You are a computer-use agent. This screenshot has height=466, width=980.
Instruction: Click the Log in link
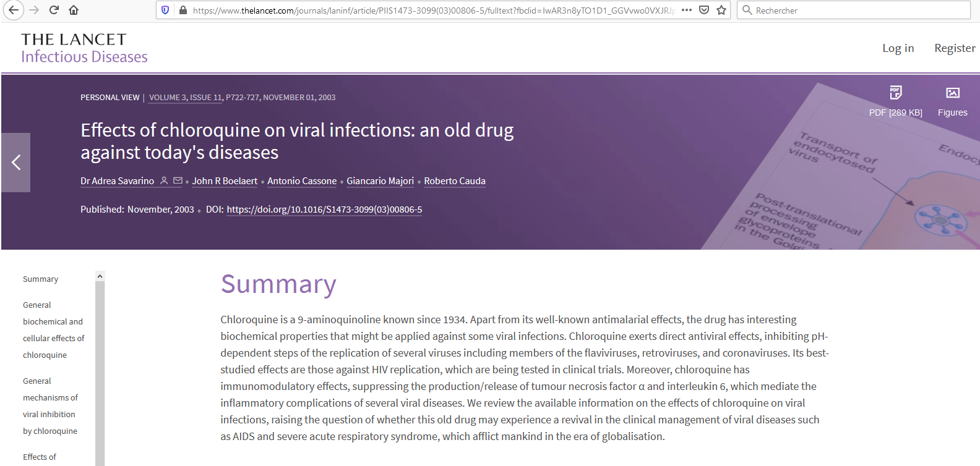[898, 48]
